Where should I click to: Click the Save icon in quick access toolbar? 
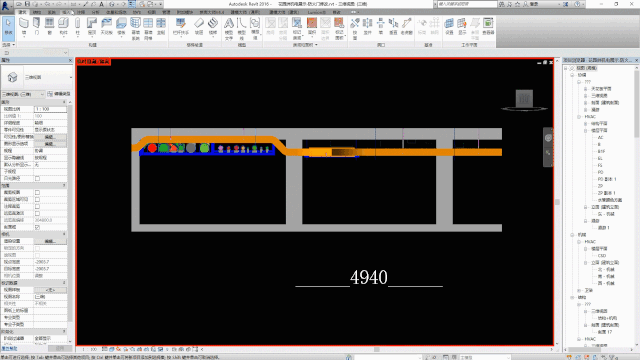[x=27, y=4]
